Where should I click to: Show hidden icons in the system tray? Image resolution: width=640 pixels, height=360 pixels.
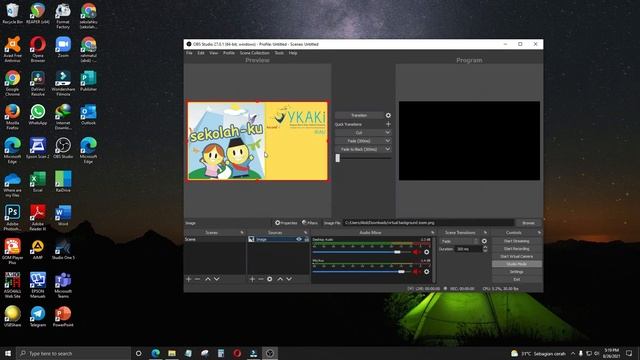point(573,353)
